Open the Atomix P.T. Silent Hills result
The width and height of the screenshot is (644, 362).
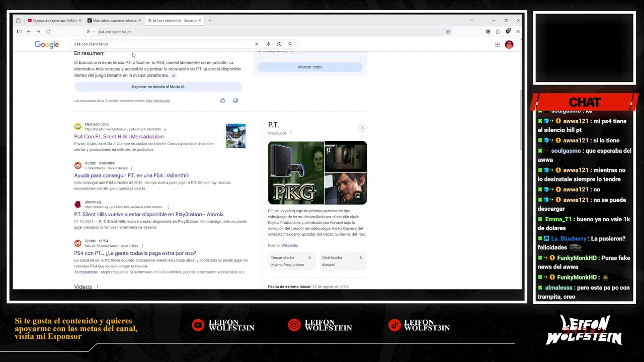(x=149, y=214)
